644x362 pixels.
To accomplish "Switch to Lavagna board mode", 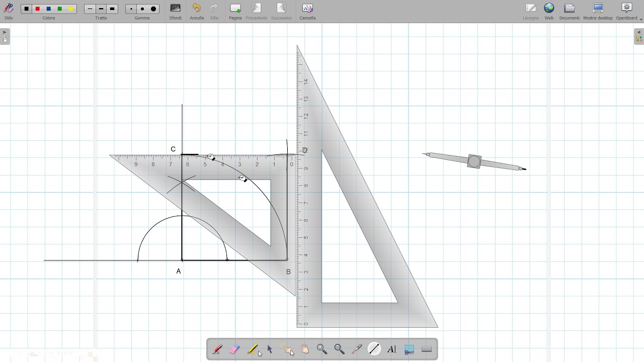I will 531,11.
